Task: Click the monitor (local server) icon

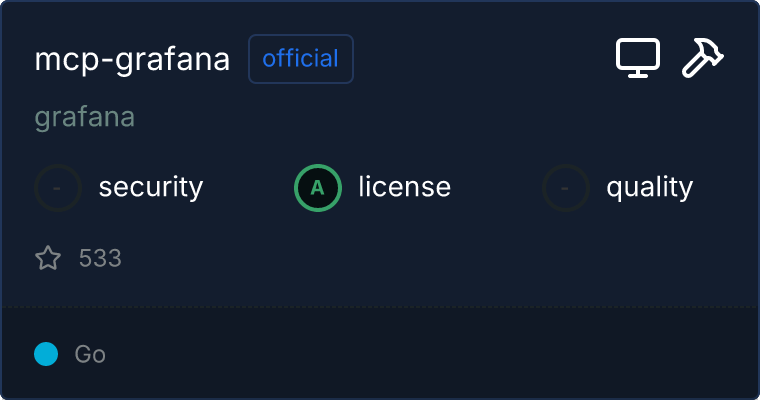Action: (x=638, y=59)
